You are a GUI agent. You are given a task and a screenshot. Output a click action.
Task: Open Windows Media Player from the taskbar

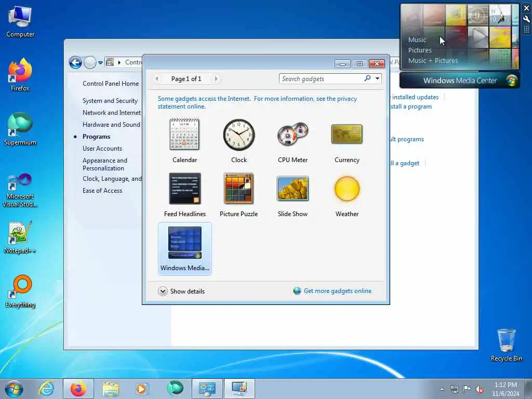click(x=141, y=389)
